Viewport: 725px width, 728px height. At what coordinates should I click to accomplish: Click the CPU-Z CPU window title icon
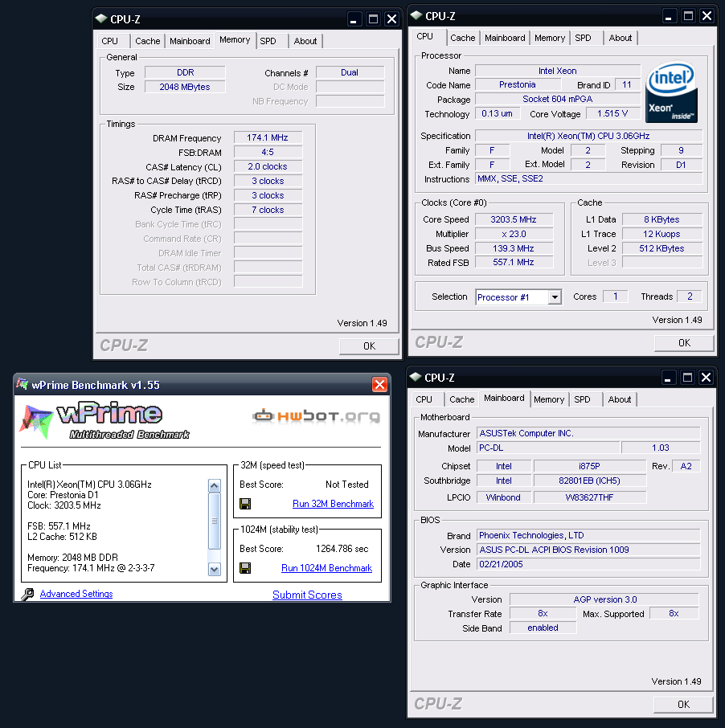pos(416,15)
